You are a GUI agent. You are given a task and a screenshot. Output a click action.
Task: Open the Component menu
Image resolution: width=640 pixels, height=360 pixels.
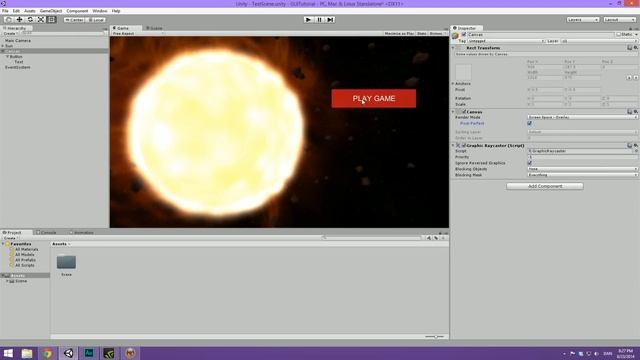(77, 11)
